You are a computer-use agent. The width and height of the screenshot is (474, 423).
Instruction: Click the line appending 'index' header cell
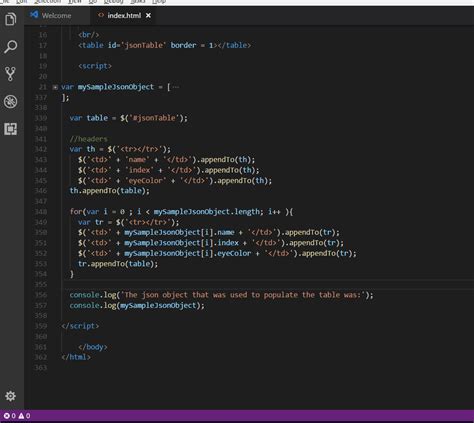(x=169, y=170)
